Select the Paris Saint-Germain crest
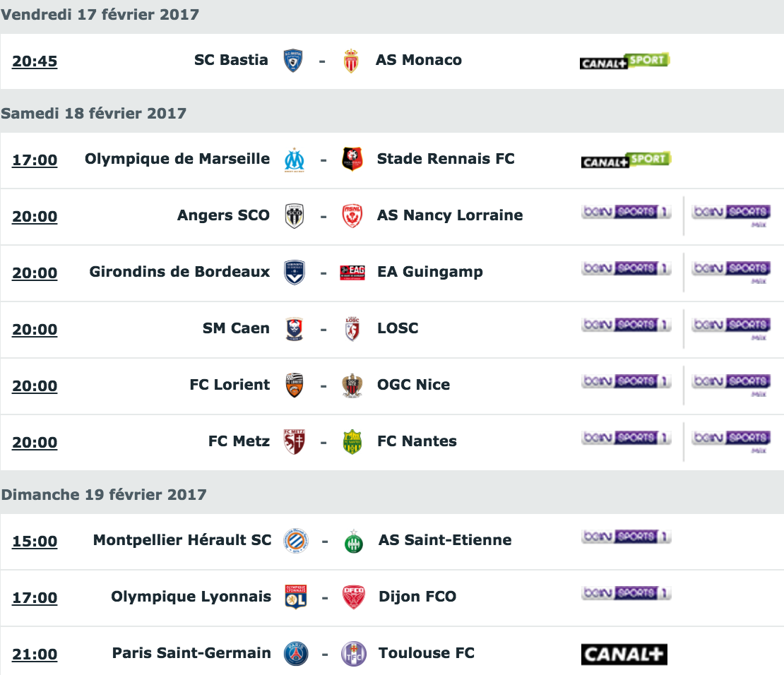The height and width of the screenshot is (675, 784). [296, 654]
